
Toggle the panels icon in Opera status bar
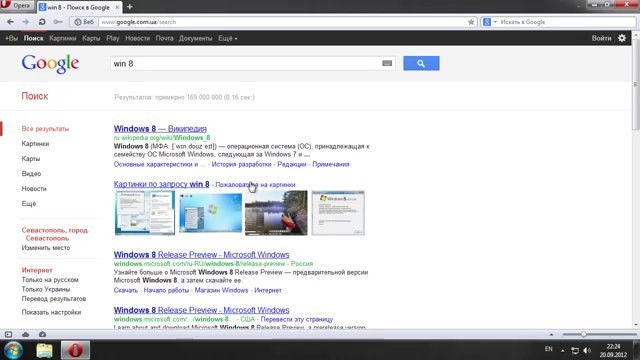[x=8, y=334]
